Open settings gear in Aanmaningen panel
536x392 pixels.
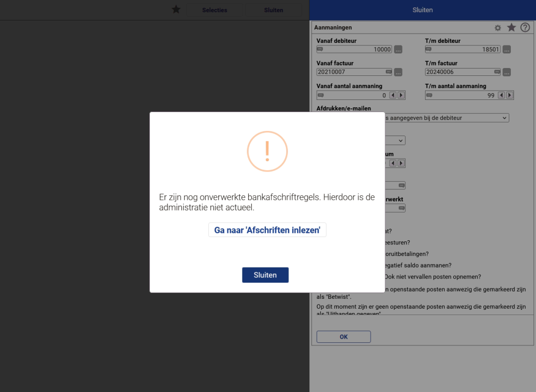click(x=498, y=28)
